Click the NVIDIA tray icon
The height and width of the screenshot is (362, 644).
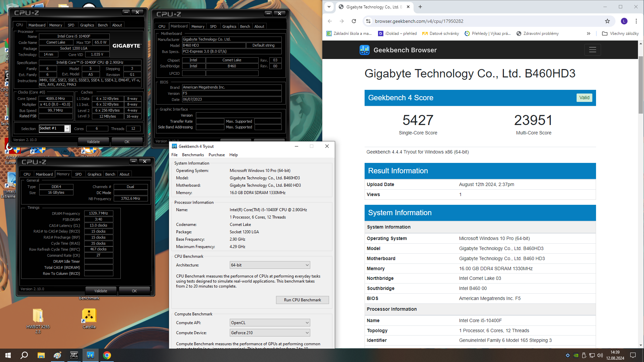point(576,355)
